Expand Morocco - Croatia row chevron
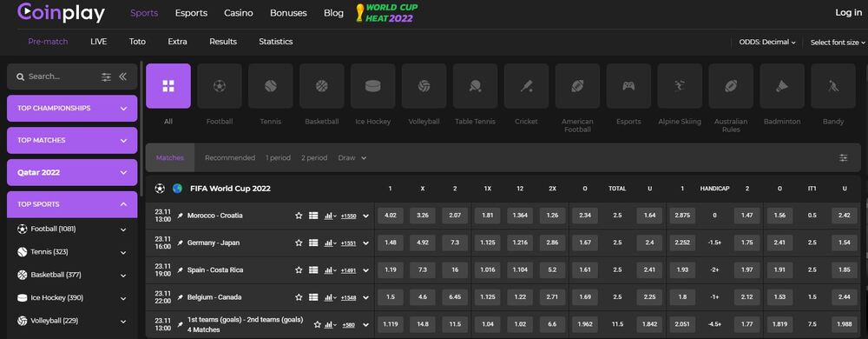Screen dimensions: 868x339 [x=365, y=216]
